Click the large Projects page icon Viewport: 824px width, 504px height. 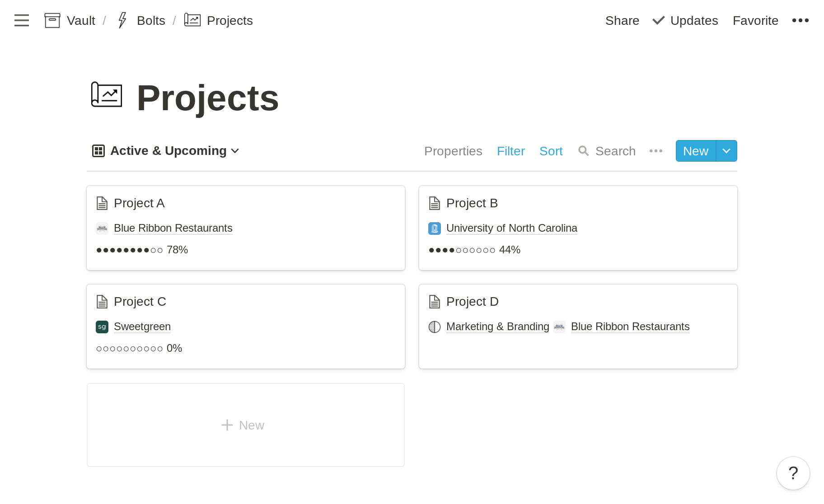coord(107,94)
